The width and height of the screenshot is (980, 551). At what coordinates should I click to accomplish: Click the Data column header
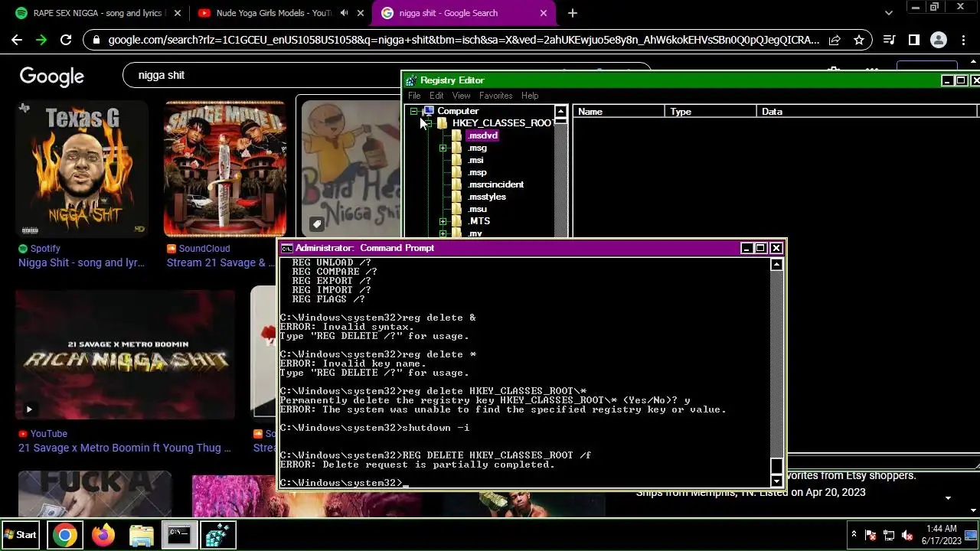click(867, 112)
